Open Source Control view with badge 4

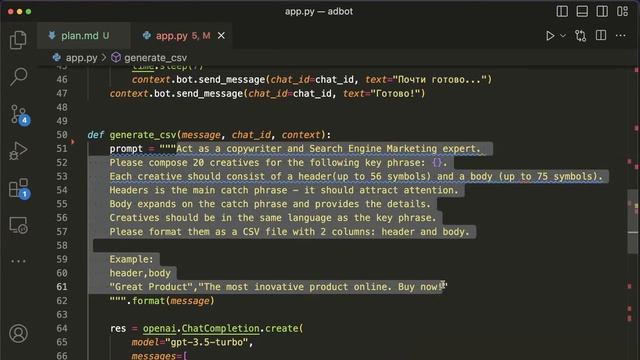tap(19, 115)
